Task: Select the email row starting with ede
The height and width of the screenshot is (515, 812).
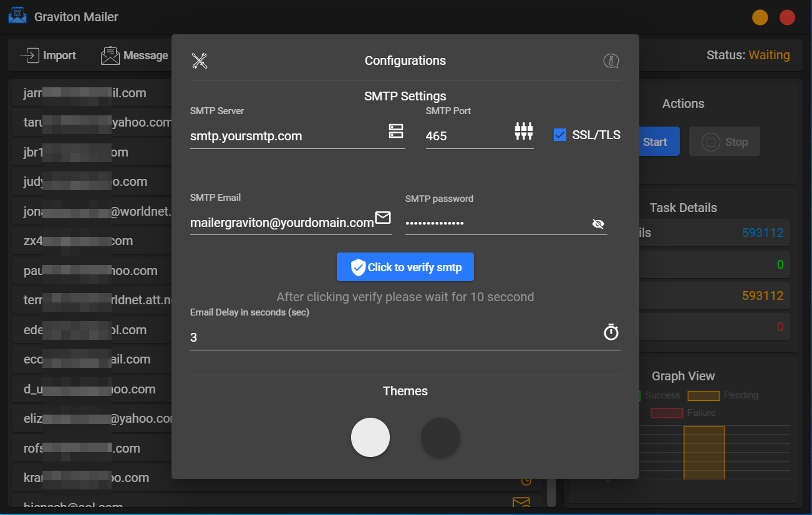Action: click(92, 330)
